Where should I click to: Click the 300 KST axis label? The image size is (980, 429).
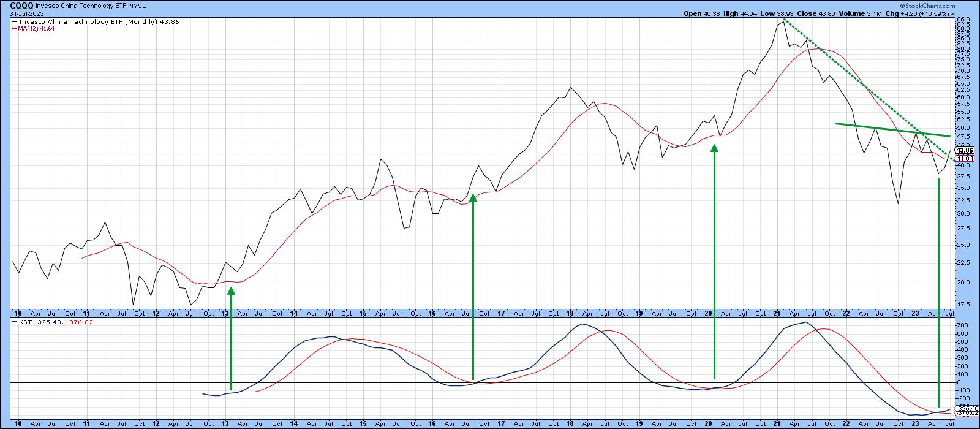[962, 358]
